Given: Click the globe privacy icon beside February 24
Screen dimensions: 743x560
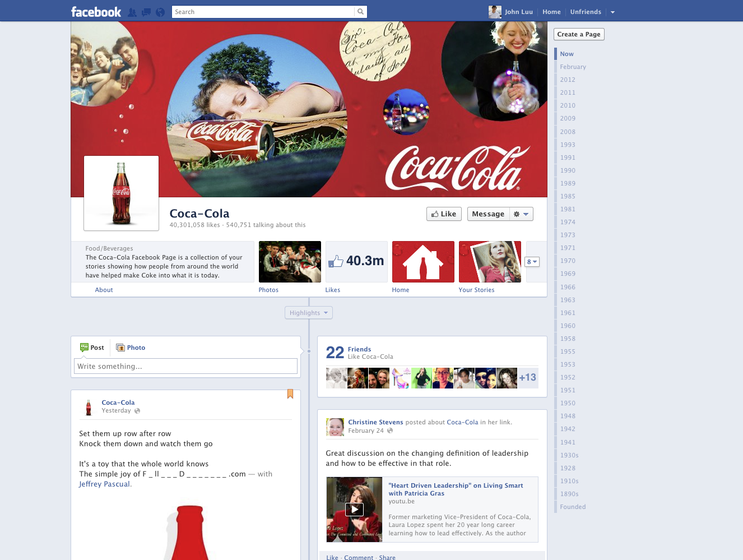Looking at the screenshot, I should coord(390,431).
